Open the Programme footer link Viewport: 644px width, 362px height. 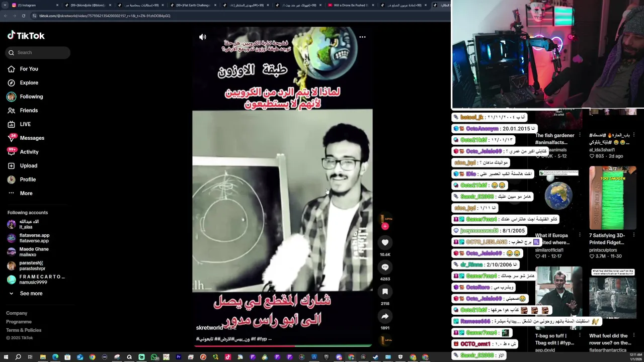click(19, 322)
